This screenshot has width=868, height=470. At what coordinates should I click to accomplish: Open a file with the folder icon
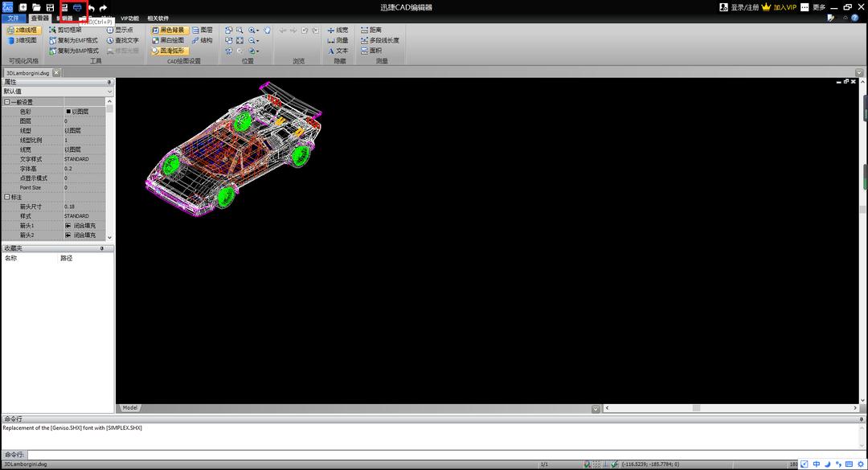tap(36, 7)
